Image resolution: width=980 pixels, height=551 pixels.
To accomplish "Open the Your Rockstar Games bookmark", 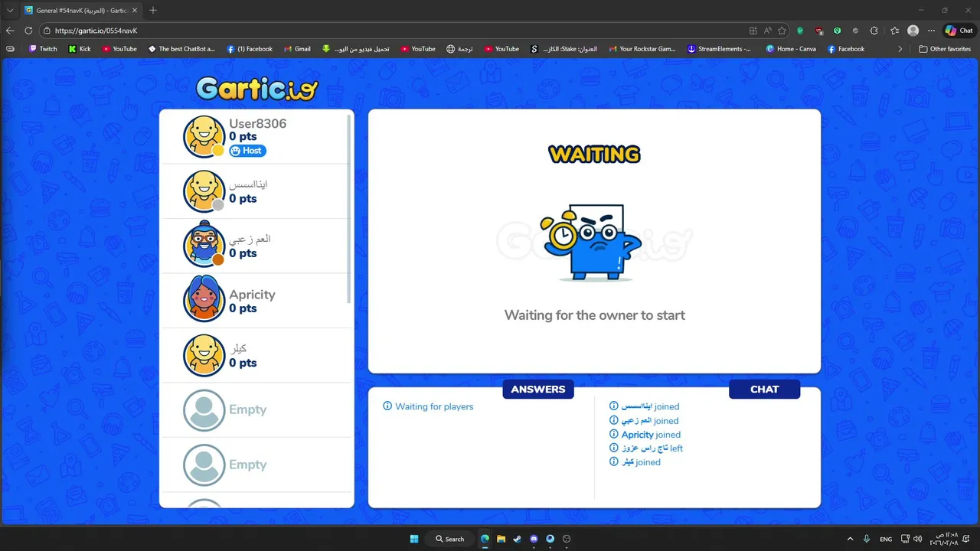I will click(x=642, y=48).
